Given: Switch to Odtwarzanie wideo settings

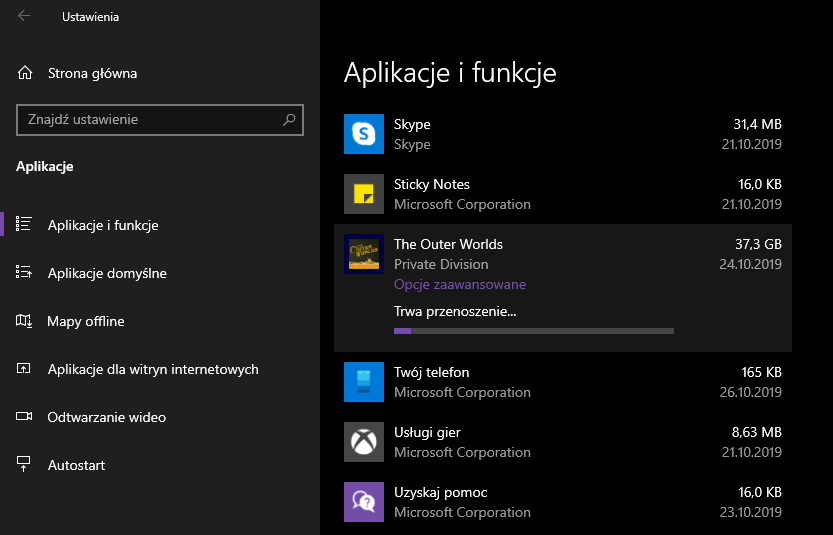Looking at the screenshot, I should point(106,417).
